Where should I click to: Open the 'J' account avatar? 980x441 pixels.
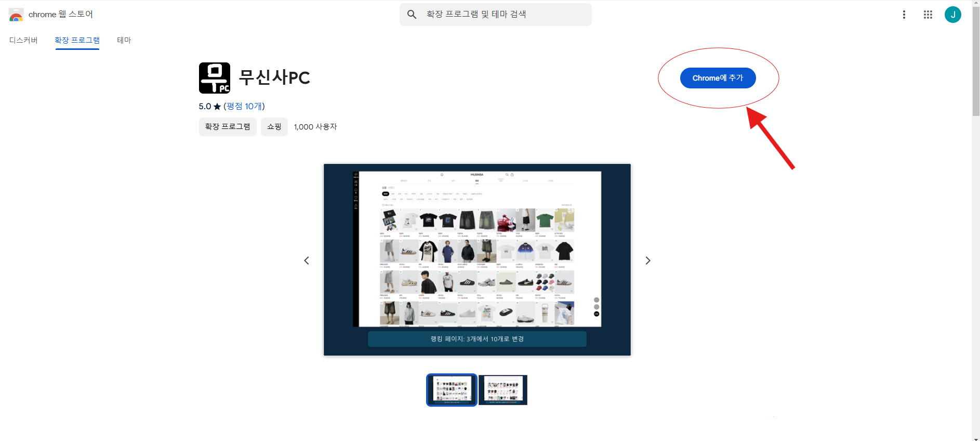point(952,15)
